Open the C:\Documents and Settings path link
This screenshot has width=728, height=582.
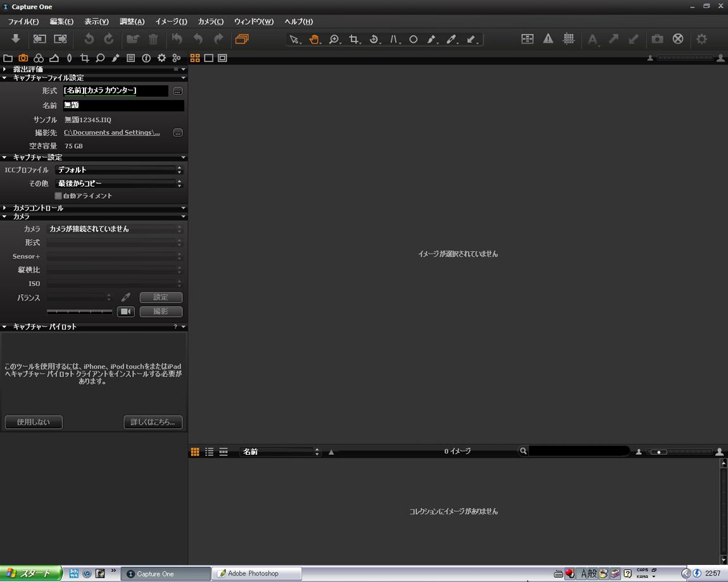point(112,133)
